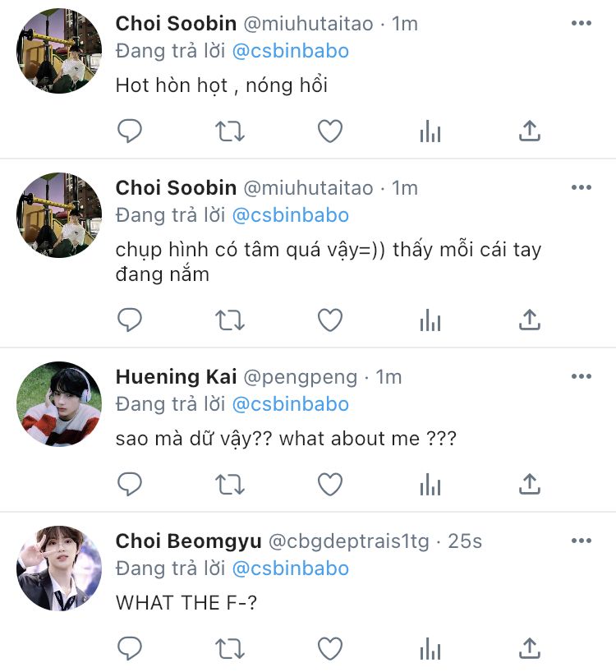Click Huening Kai's profile avatar

point(59,404)
